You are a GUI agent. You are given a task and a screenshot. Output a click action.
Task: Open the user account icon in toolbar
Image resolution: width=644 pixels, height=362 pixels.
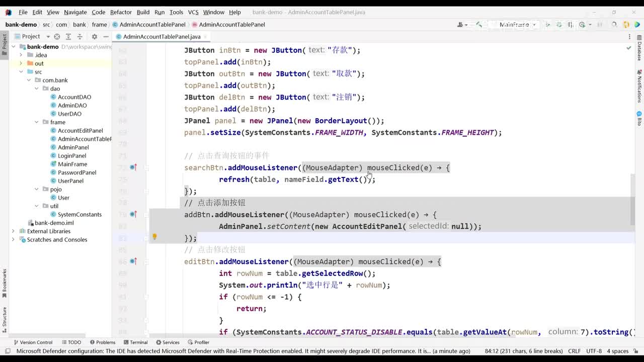tap(461, 25)
